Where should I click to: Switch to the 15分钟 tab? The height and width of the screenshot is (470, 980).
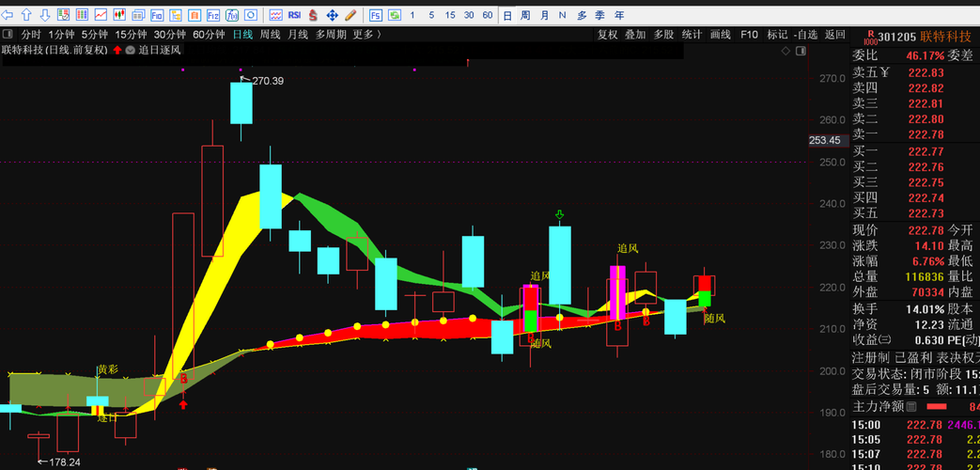[132, 35]
